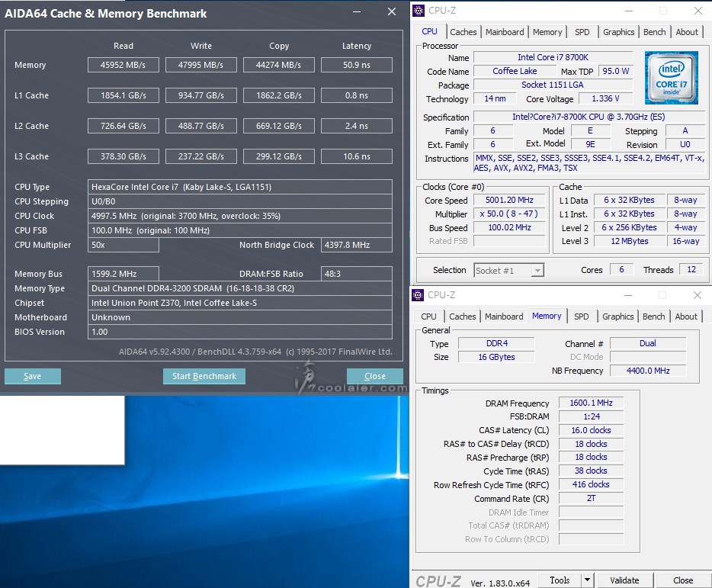This screenshot has height=588, width=712.
Task: Click the Memory Latency value 50.9 ns
Action: pyautogui.click(x=357, y=65)
